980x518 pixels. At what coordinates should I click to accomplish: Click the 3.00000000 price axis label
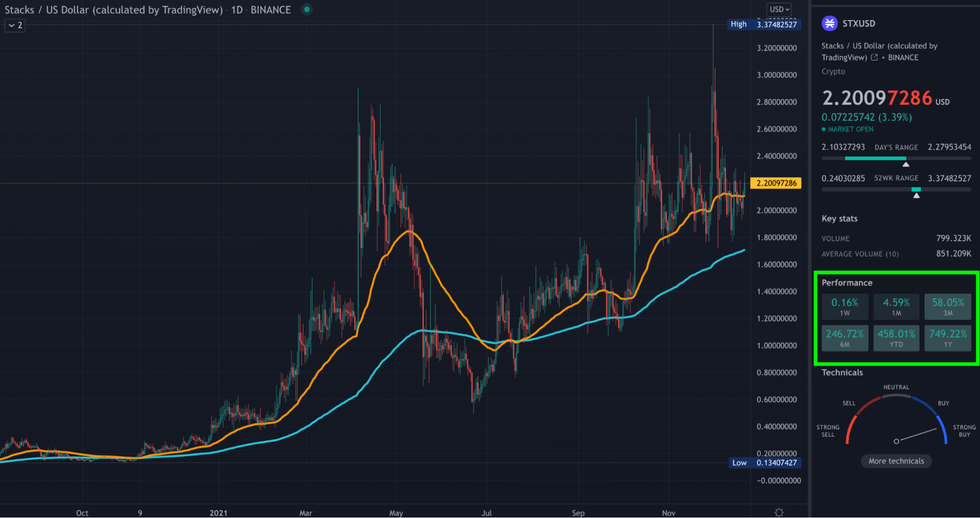click(x=777, y=75)
